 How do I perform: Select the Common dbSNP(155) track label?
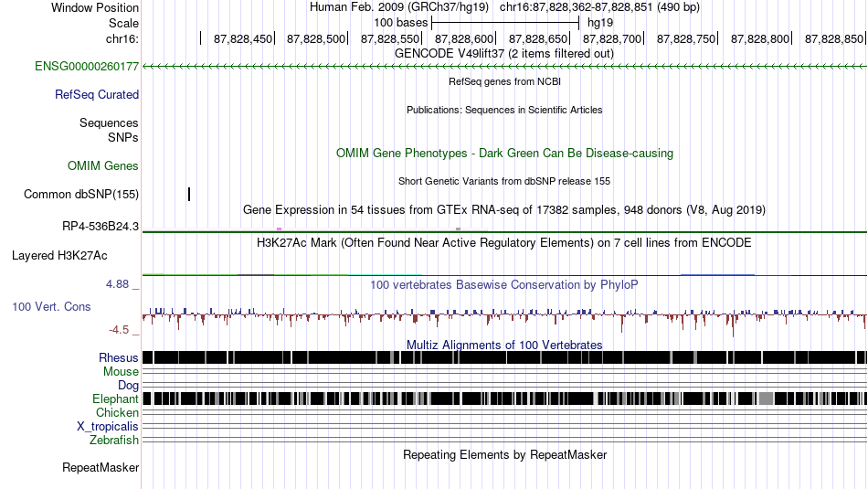pyautogui.click(x=81, y=195)
